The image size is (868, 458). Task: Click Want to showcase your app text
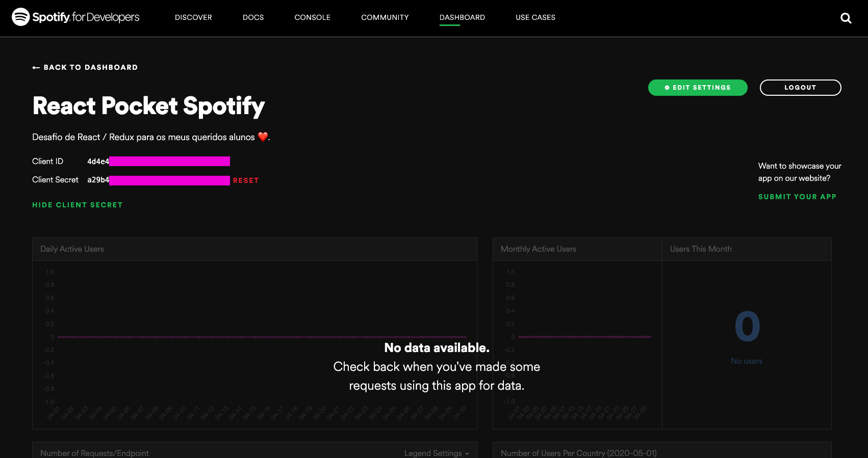pos(800,172)
